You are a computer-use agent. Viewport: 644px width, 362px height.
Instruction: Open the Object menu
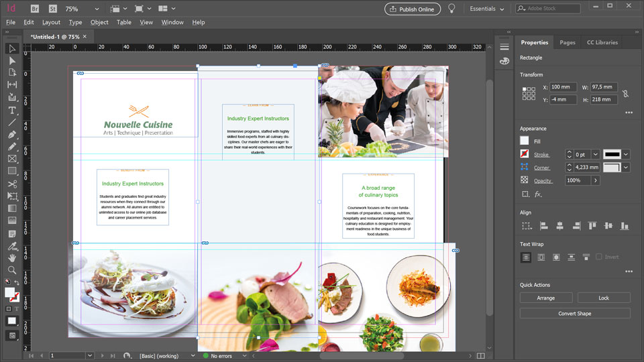tap(99, 22)
